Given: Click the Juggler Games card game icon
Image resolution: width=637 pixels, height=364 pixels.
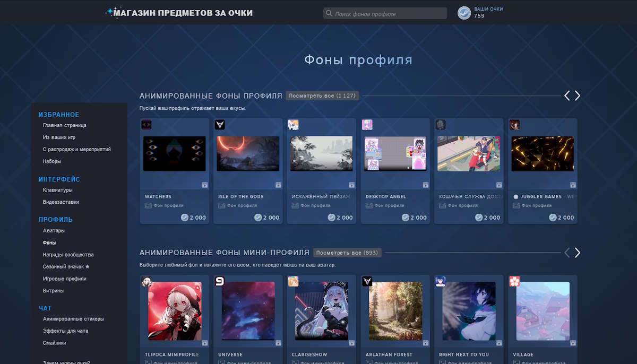Looking at the screenshot, I should click(514, 125).
